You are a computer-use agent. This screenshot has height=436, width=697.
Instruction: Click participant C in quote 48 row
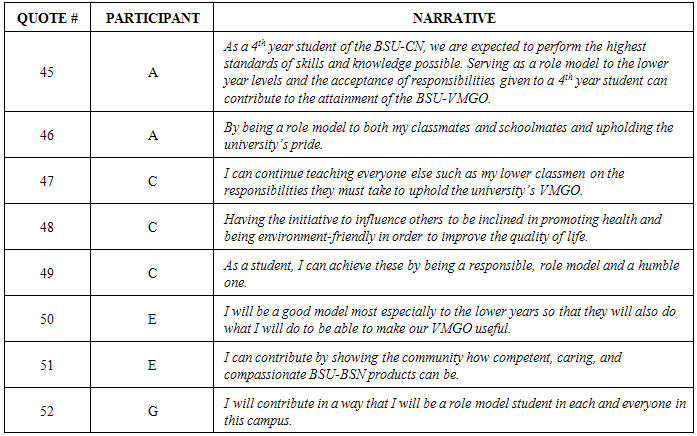coord(152,228)
